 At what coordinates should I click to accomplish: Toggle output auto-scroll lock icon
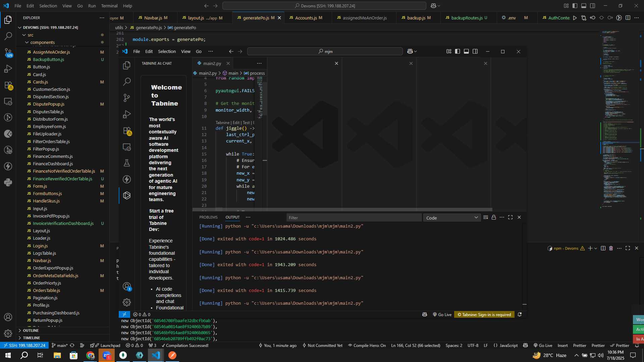coord(494,218)
